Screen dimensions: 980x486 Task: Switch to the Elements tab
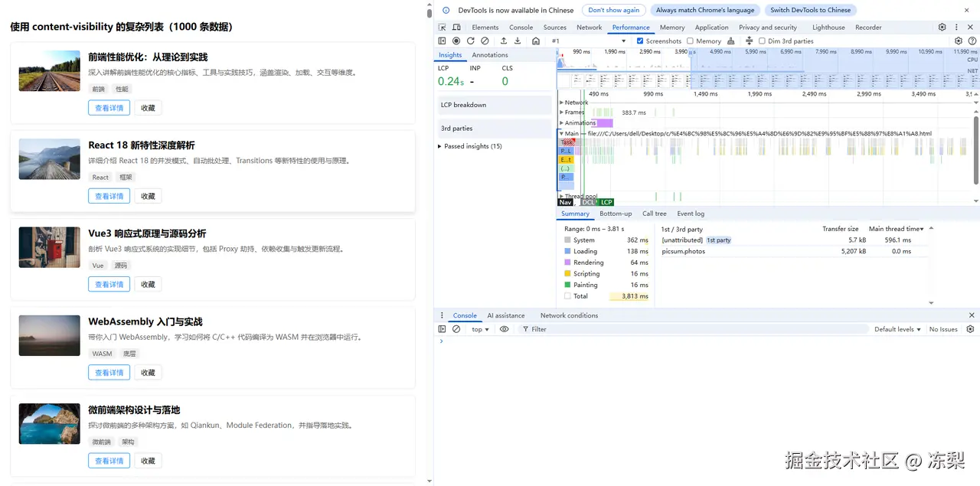[485, 27]
